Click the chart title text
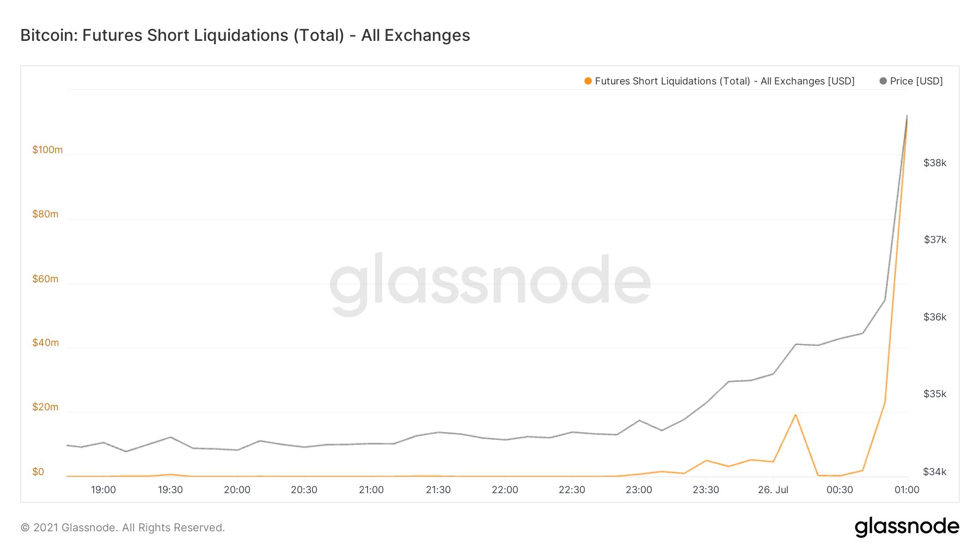 coord(245,35)
